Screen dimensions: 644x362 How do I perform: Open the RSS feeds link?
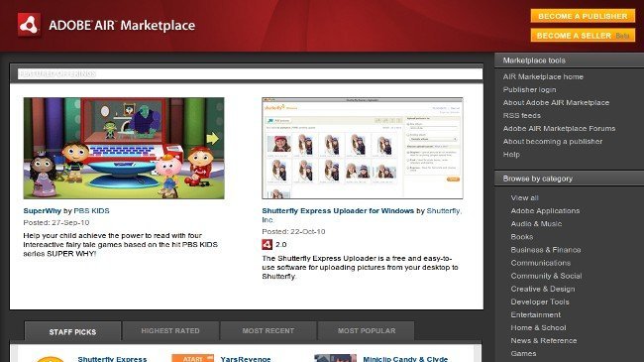[521, 116]
